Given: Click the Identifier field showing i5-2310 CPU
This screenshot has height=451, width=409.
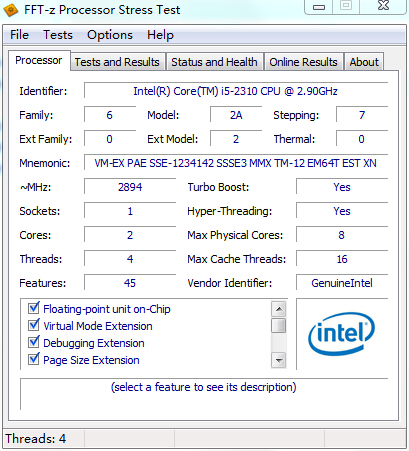Looking at the screenshot, I should coord(236,91).
